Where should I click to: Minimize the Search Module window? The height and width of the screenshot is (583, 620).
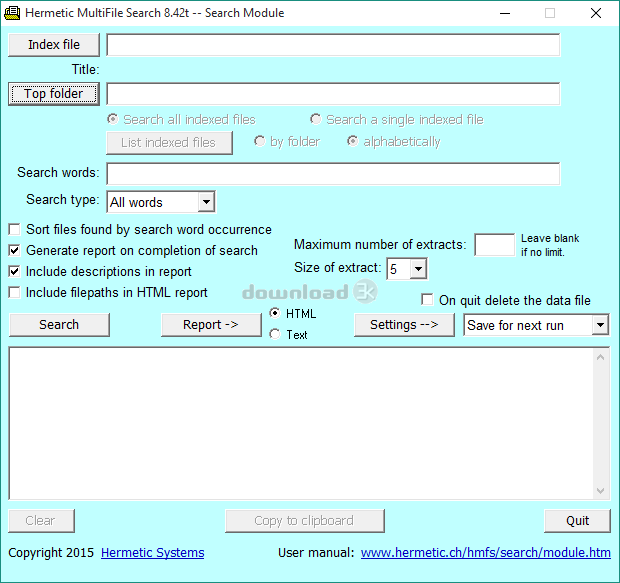(x=505, y=13)
